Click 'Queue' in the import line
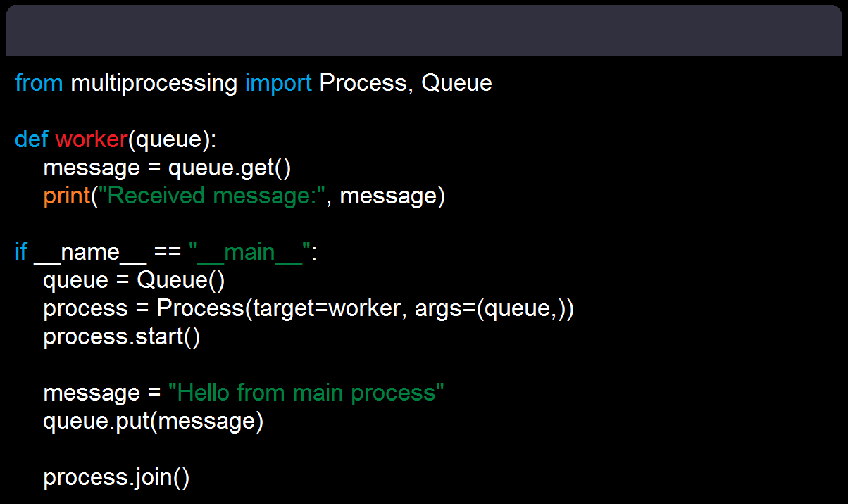Image resolution: width=848 pixels, height=504 pixels. pyautogui.click(x=456, y=83)
